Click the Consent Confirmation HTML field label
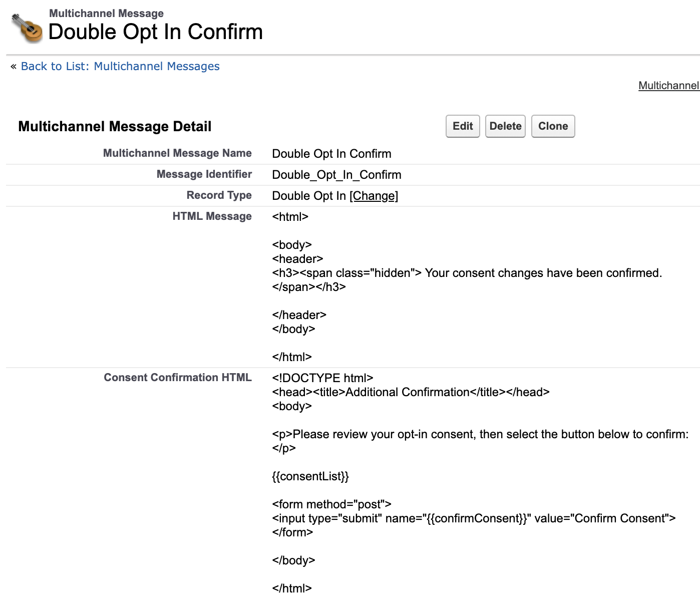 177,378
